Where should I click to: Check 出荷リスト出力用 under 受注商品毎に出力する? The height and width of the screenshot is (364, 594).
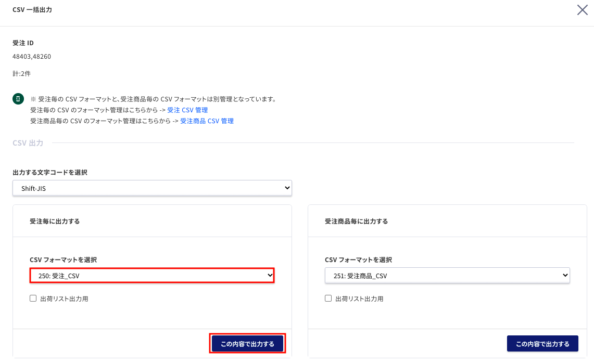click(x=328, y=298)
